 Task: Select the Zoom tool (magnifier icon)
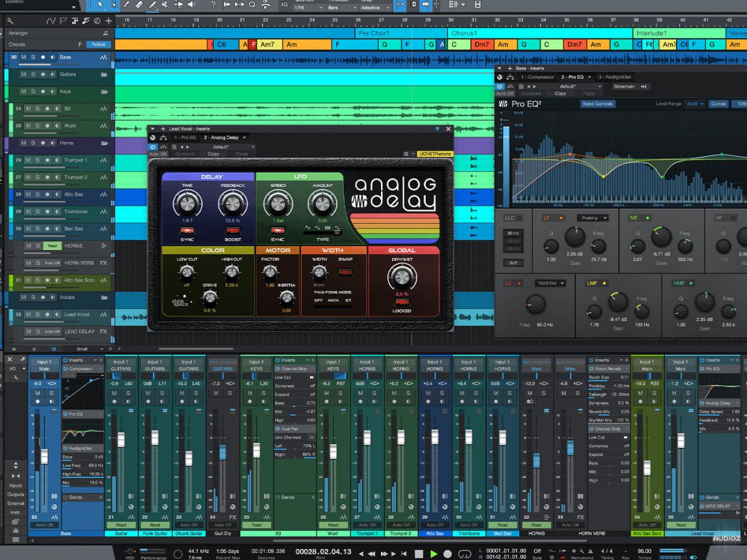click(251, 5)
